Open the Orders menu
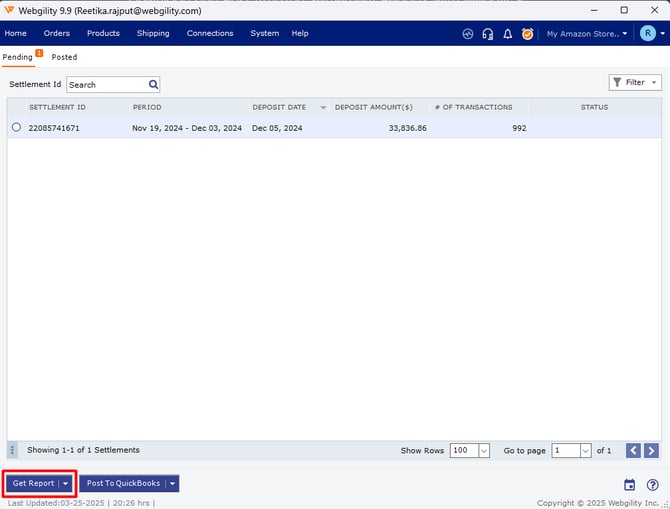 [57, 33]
